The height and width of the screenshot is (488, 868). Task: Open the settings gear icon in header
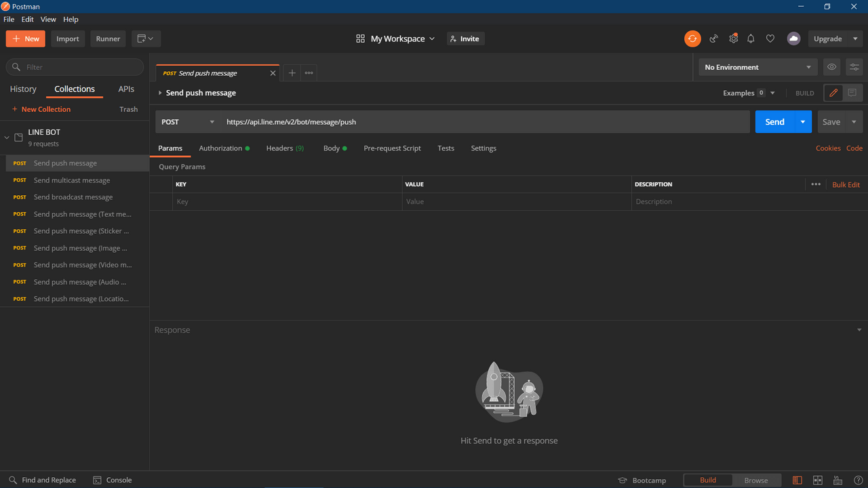tap(733, 39)
